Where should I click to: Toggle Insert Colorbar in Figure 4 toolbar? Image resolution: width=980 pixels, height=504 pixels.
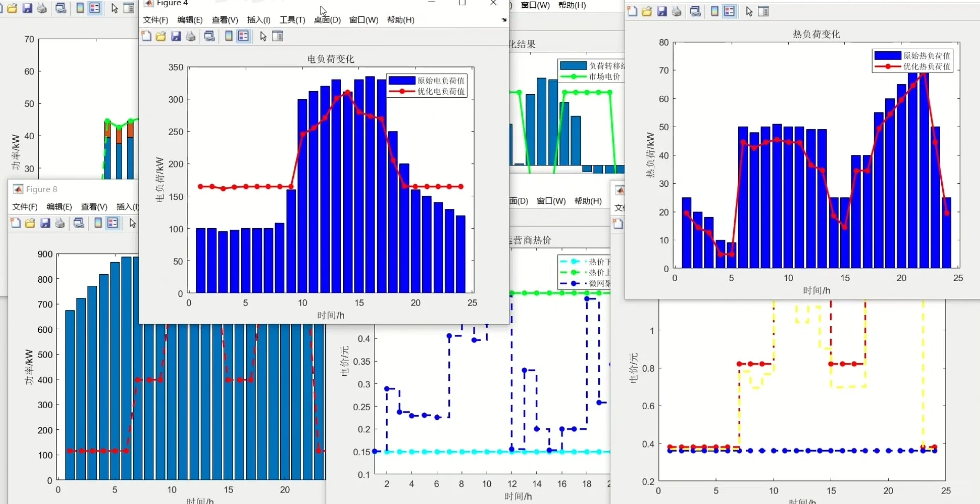click(x=229, y=36)
